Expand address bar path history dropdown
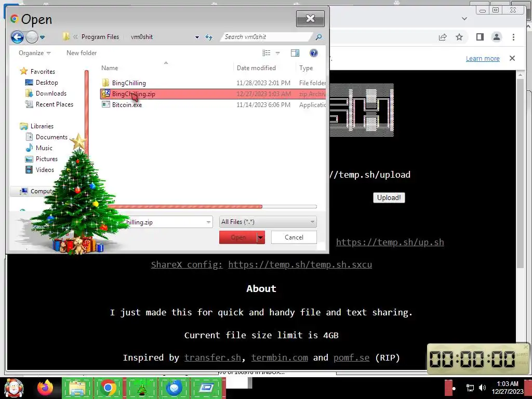The height and width of the screenshot is (399, 532). 197,37
